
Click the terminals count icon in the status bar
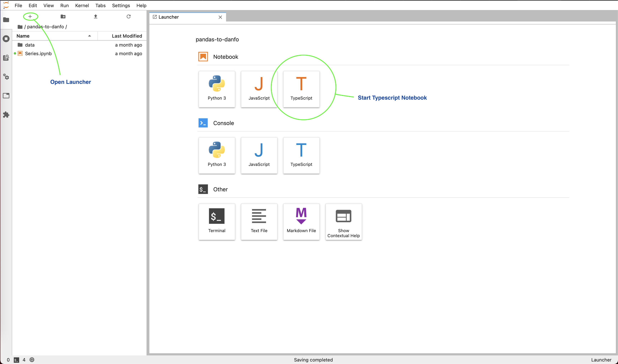pyautogui.click(x=16, y=360)
